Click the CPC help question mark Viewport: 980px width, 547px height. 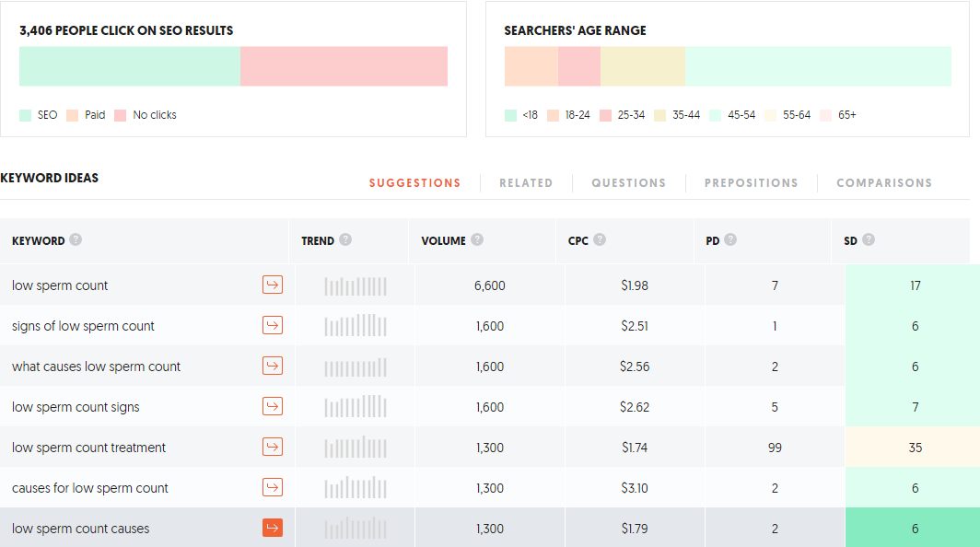click(600, 239)
